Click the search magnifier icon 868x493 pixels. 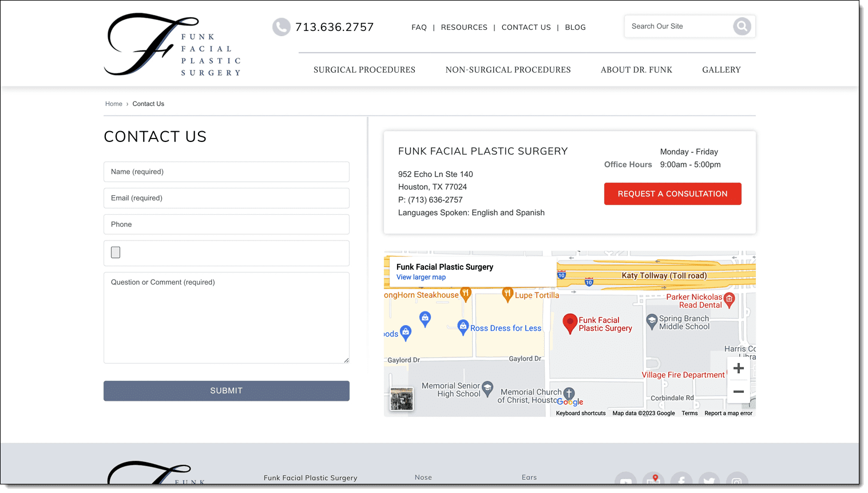pos(742,26)
